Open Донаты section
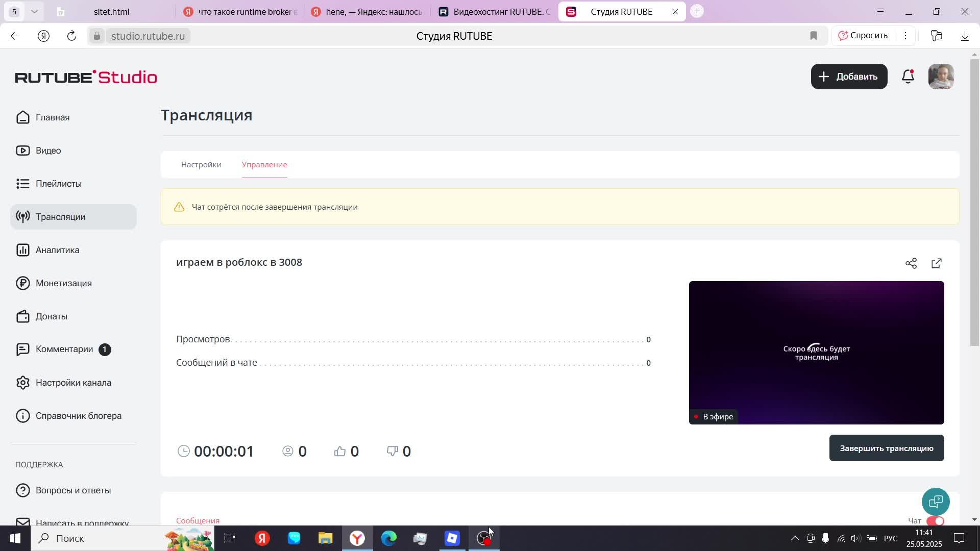The height and width of the screenshot is (551, 980). pyautogui.click(x=73, y=316)
